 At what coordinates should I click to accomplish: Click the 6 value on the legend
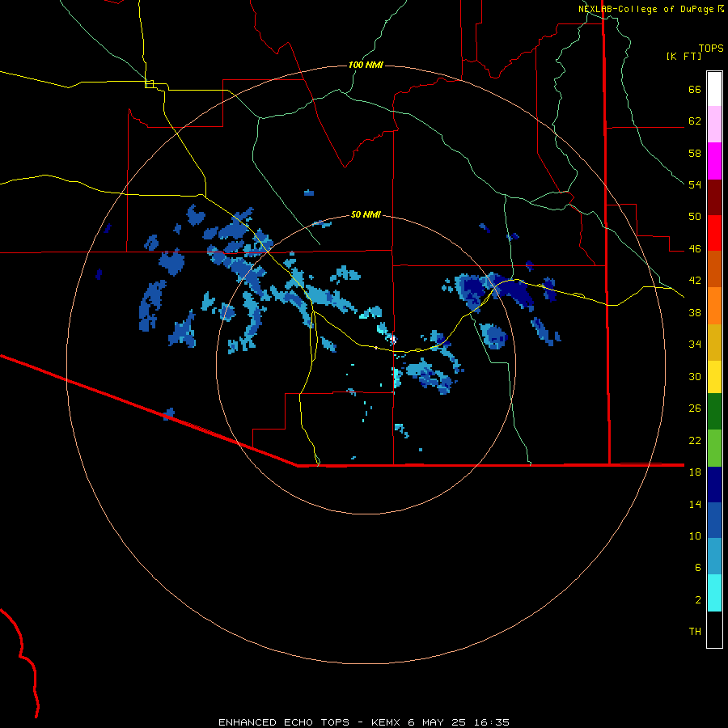[698, 567]
